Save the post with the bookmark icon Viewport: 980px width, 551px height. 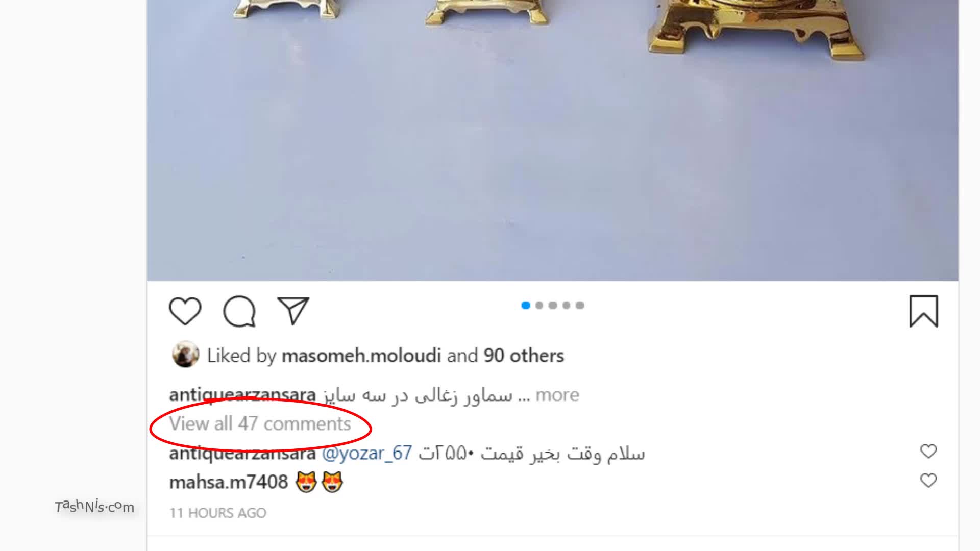(924, 311)
